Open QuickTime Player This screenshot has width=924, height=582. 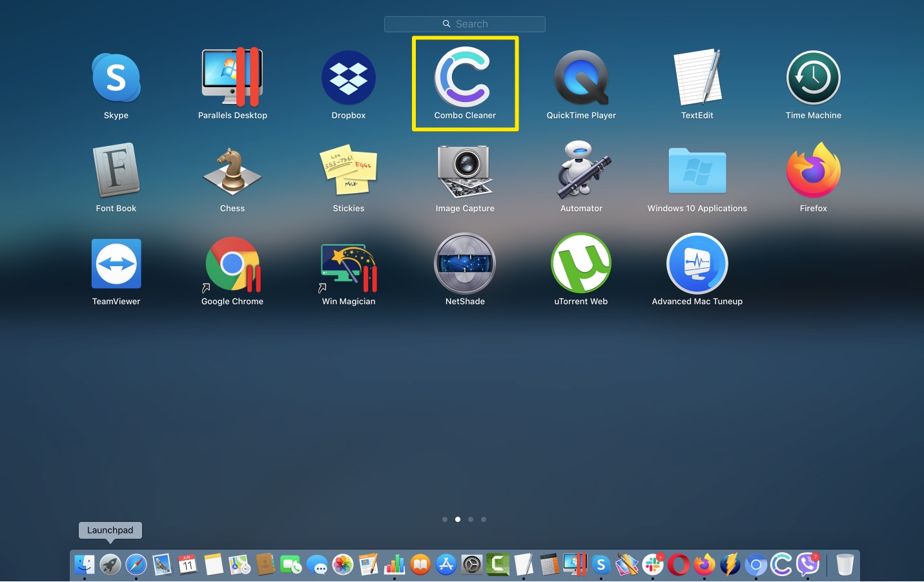click(x=581, y=78)
